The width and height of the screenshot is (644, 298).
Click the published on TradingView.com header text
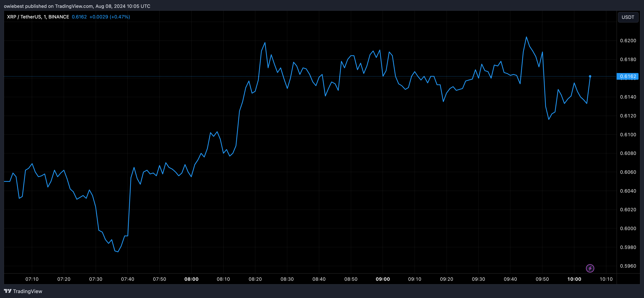point(77,6)
